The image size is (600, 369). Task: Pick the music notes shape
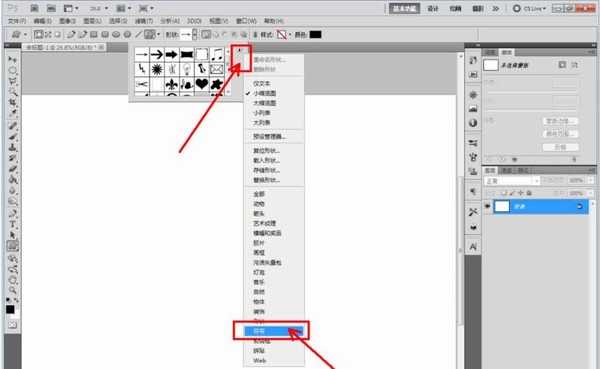pos(217,54)
